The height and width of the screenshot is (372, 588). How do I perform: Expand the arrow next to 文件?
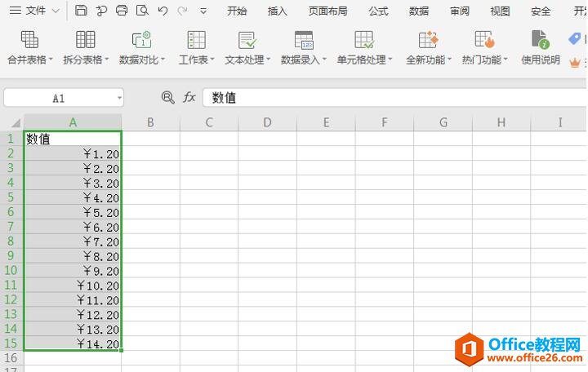point(56,11)
